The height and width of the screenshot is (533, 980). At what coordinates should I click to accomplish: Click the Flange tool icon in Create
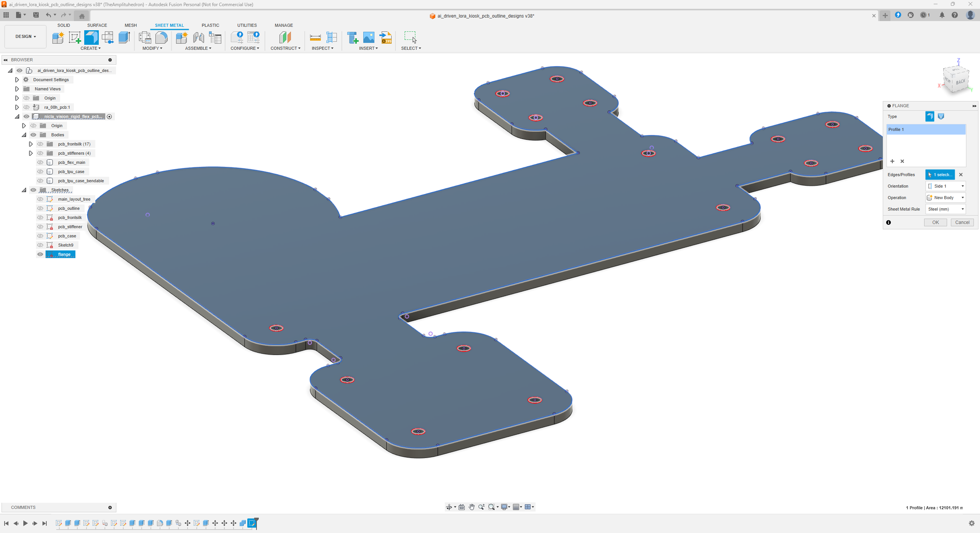pos(91,38)
